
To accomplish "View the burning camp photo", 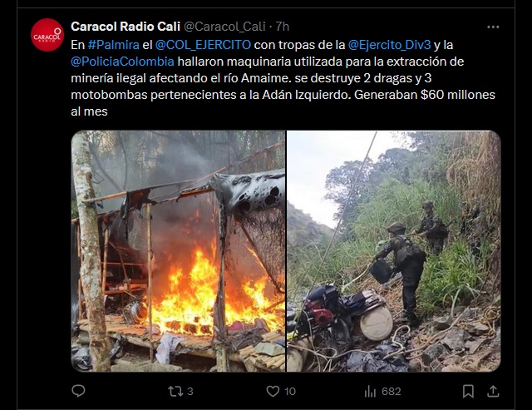I will [178, 251].
